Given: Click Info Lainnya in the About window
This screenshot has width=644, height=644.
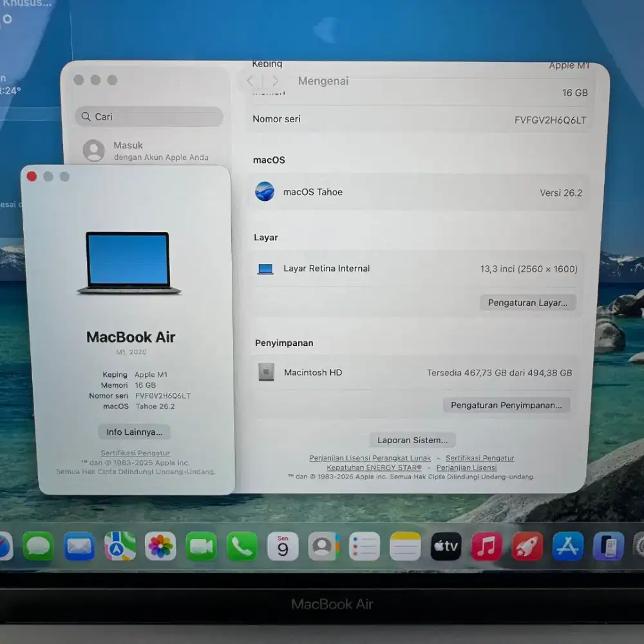Looking at the screenshot, I should point(134,431).
